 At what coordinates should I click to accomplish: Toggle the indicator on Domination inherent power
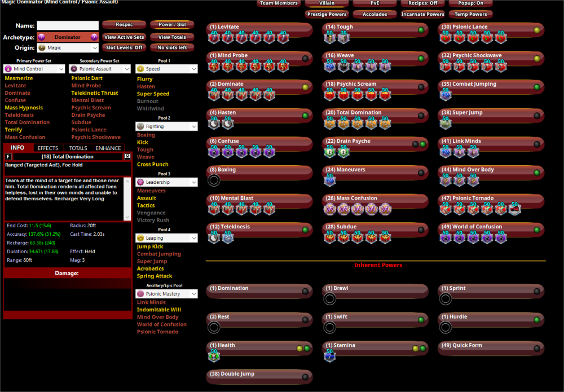point(305,292)
